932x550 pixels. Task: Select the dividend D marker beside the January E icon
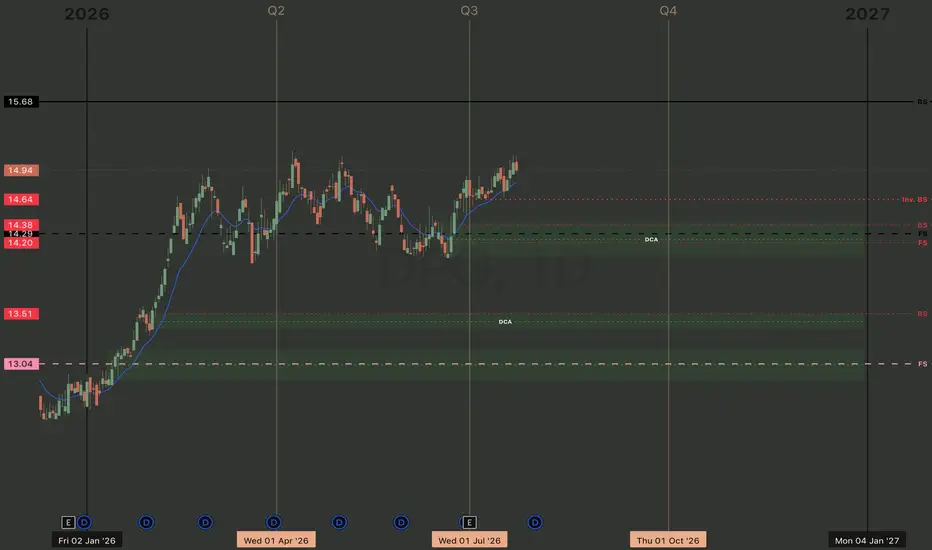tap(84, 522)
